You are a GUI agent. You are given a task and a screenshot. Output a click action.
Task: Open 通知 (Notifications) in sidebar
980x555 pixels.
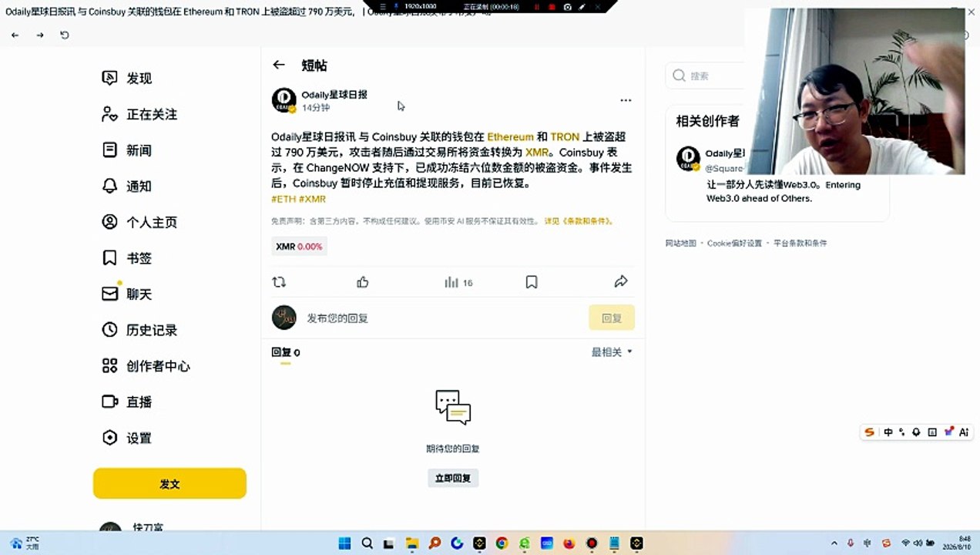point(128,186)
